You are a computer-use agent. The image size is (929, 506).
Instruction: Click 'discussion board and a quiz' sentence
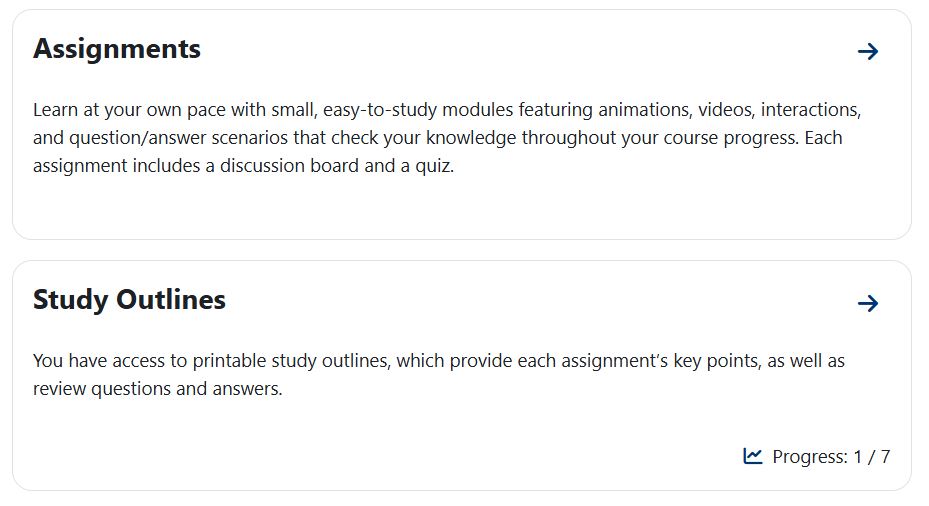pyautogui.click(x=337, y=166)
